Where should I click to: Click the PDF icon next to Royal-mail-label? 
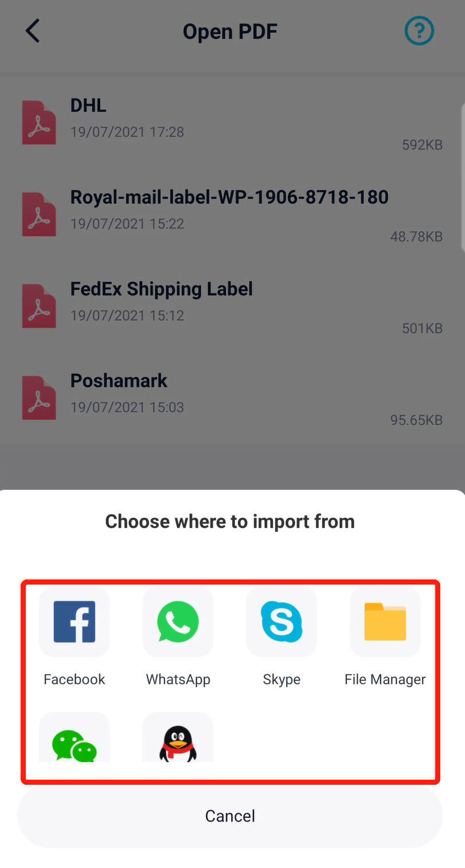coord(39,214)
